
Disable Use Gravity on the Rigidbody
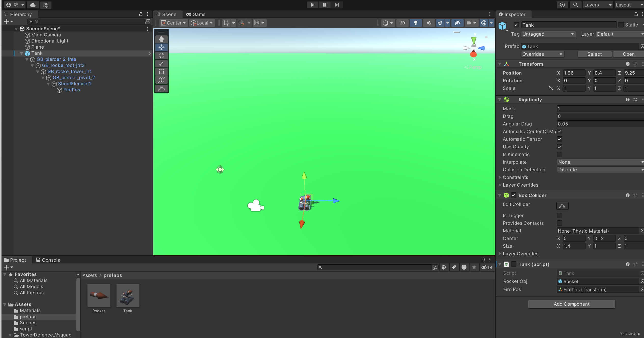click(559, 147)
